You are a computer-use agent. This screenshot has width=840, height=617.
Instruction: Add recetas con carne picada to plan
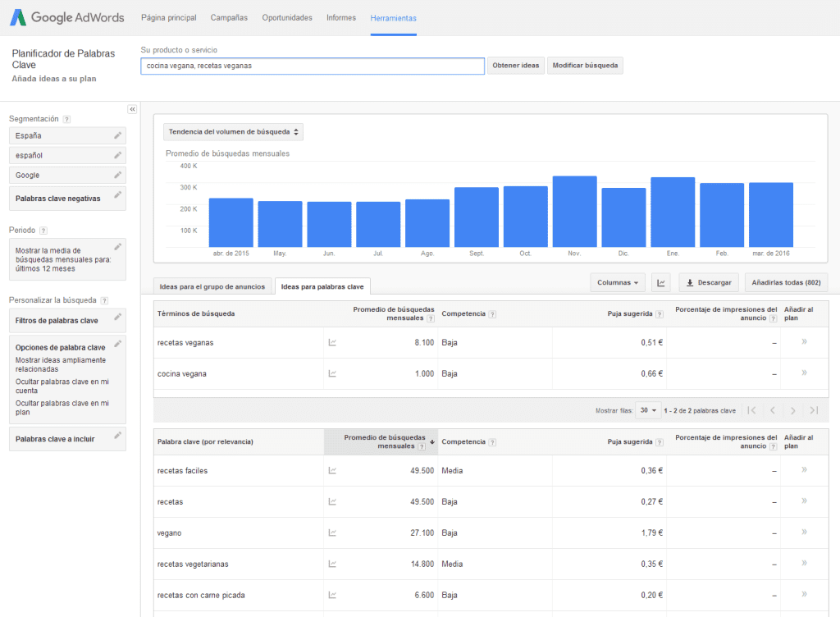pos(804,594)
